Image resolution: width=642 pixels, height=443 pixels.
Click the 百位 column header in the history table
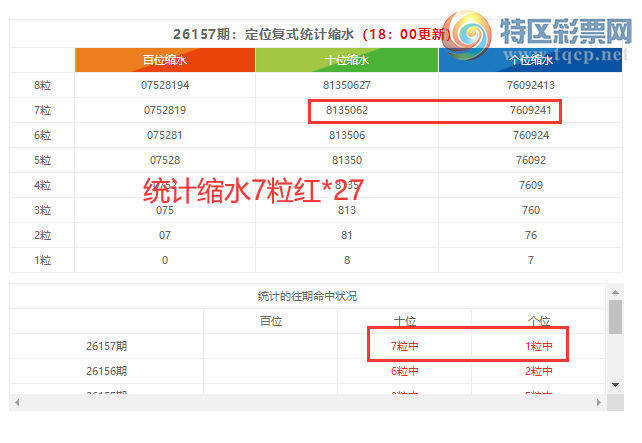271,321
